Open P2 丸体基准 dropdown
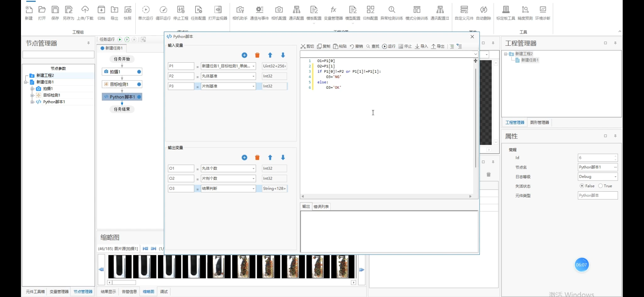The height and width of the screenshot is (297, 644). coord(253,76)
